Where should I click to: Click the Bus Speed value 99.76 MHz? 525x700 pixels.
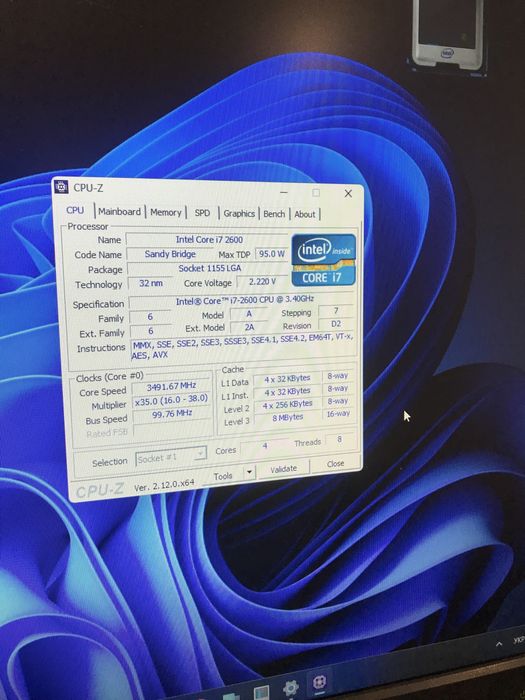[173, 413]
